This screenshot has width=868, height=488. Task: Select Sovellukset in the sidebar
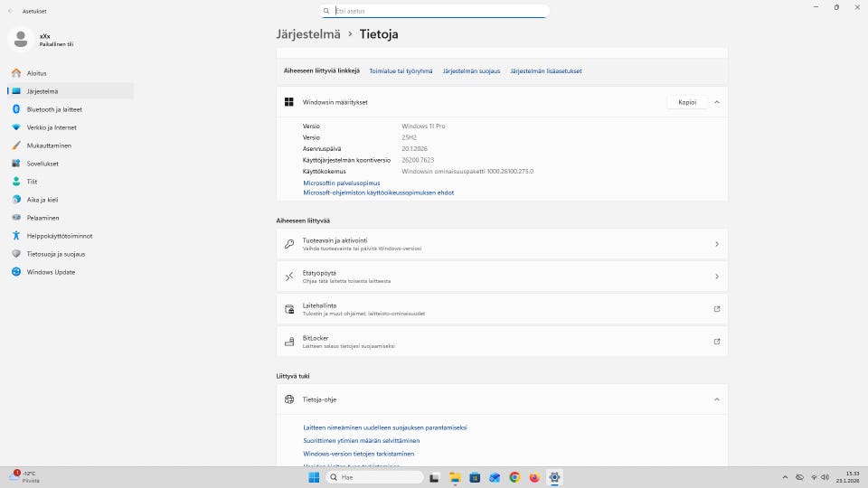(42, 164)
